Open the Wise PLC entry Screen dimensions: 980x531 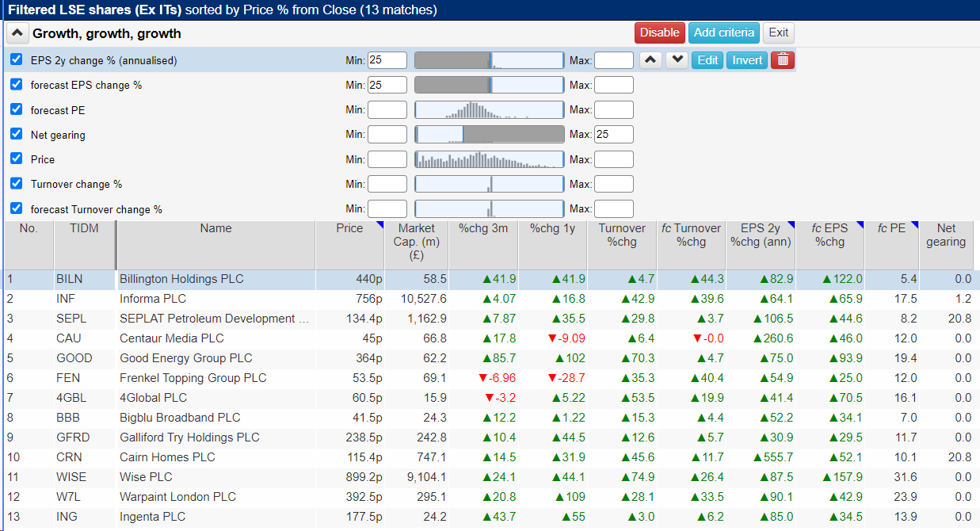tap(146, 477)
